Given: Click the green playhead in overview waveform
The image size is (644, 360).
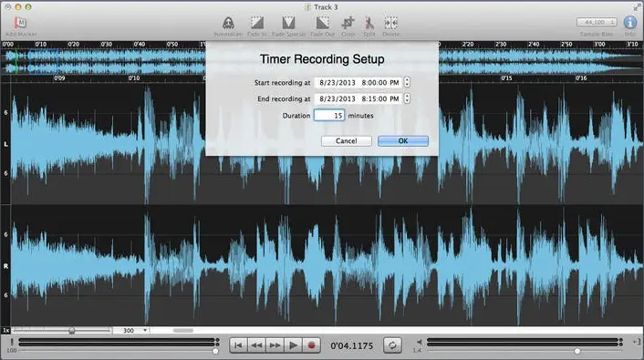Looking at the screenshot, I should pyautogui.click(x=16, y=62).
